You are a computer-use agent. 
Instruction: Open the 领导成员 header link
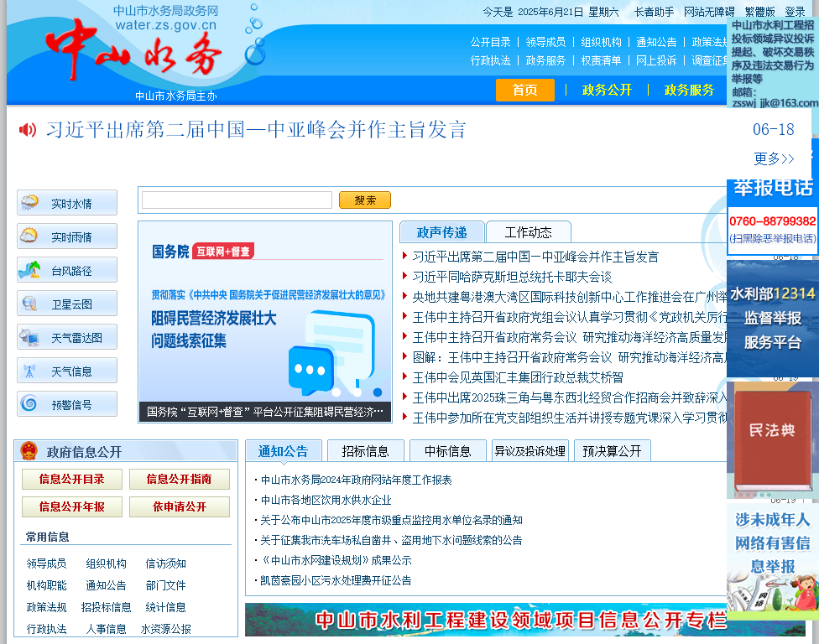coord(545,42)
